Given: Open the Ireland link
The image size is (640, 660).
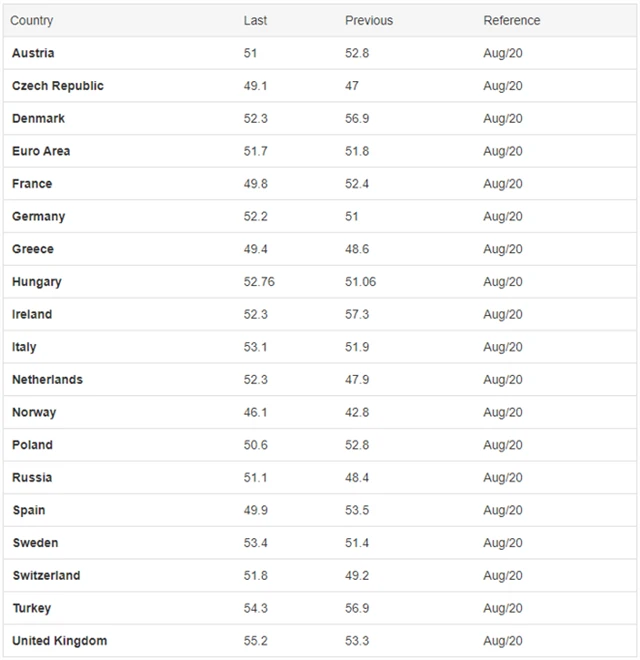Looking at the screenshot, I should (32, 314).
